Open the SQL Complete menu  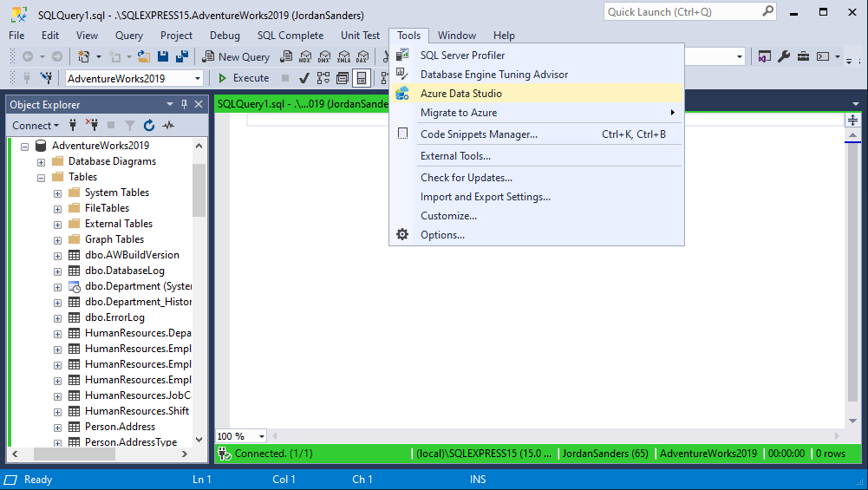[x=290, y=35]
